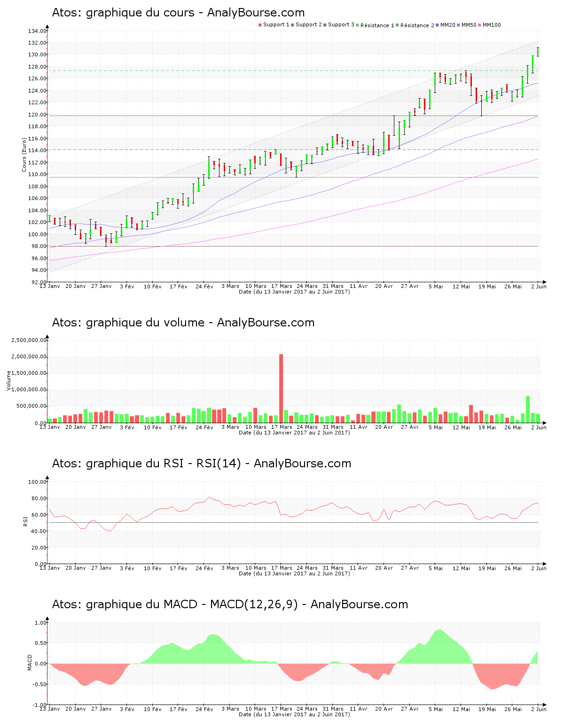
Task: Click the '5 Mai' date label under the price chart
Action: click(436, 286)
